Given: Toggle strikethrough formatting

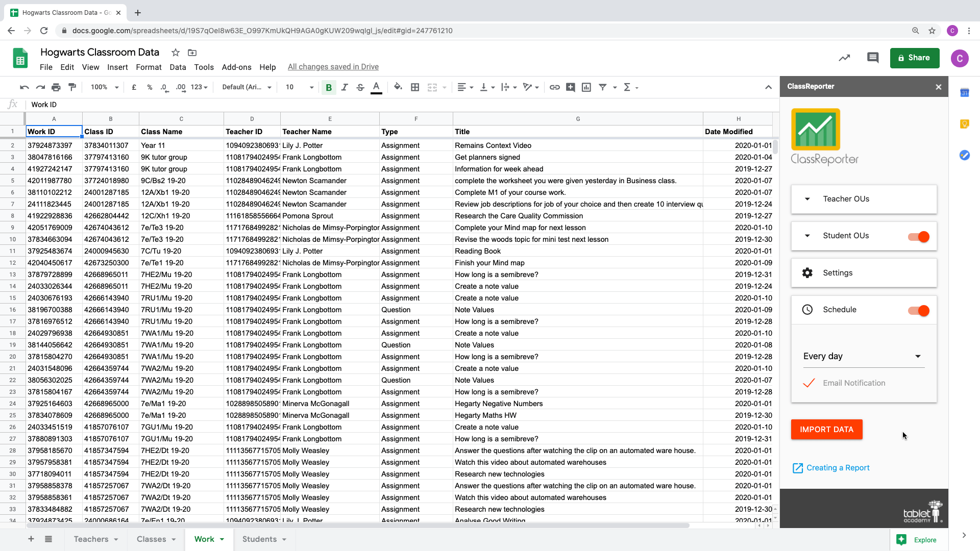Looking at the screenshot, I should click(360, 87).
